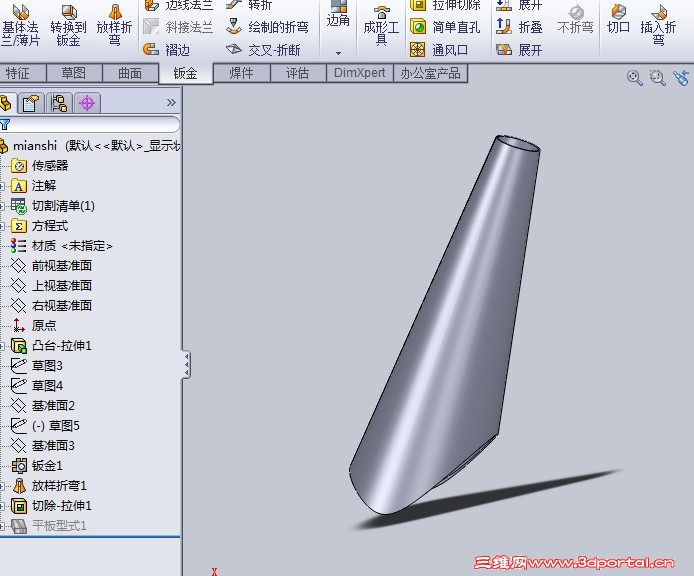This screenshot has width=694, height=576.
Task: Select the mianshi part root node
Action: [x=90, y=146]
